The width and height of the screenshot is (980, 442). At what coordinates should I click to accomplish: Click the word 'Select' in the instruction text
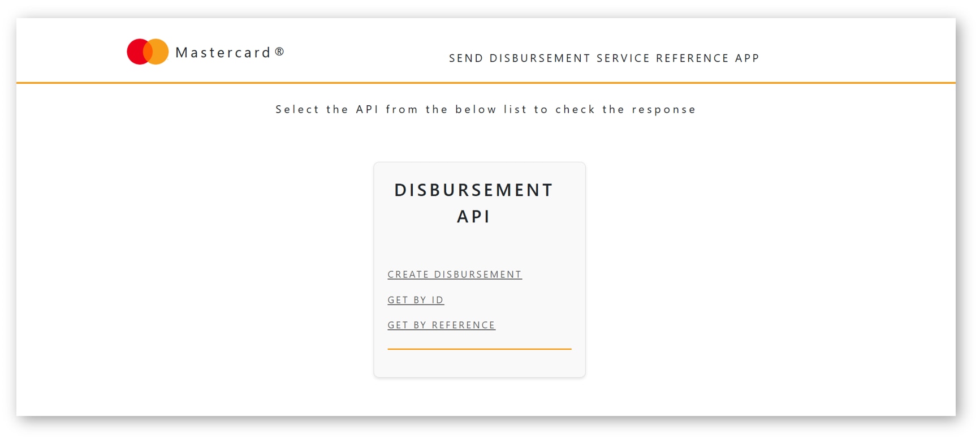click(x=297, y=109)
